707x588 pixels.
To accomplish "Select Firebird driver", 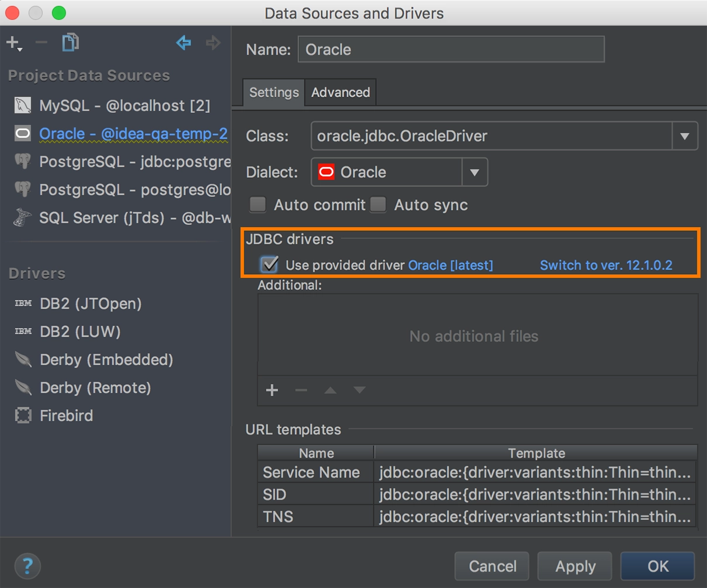I will 66,416.
